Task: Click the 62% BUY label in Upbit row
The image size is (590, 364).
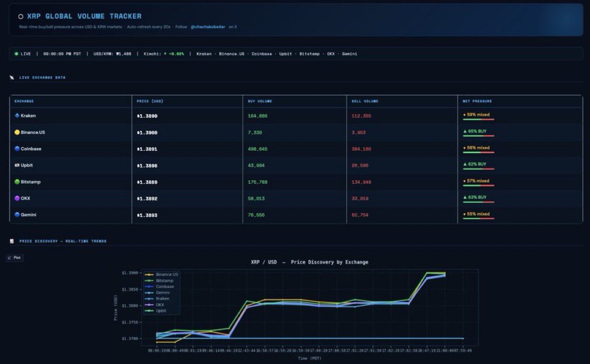Action: click(475, 164)
